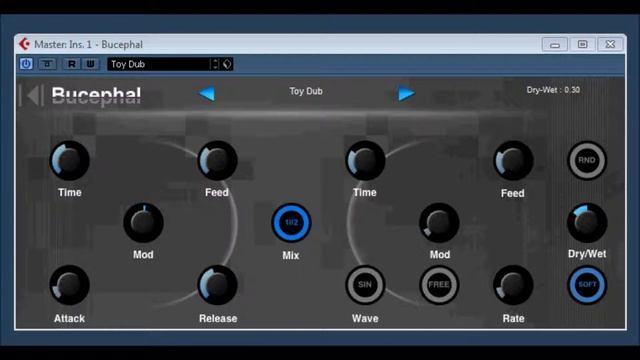Go to previous preset with blue left arrow
The image size is (640, 360).
tap(207, 93)
